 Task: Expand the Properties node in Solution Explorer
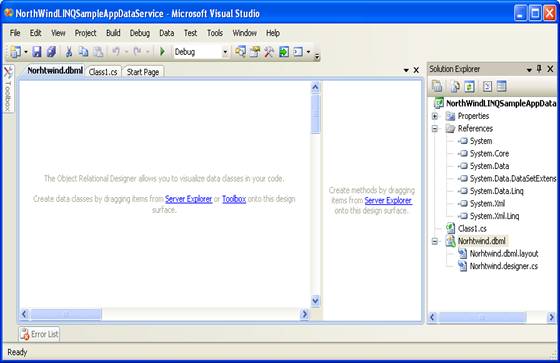[435, 116]
